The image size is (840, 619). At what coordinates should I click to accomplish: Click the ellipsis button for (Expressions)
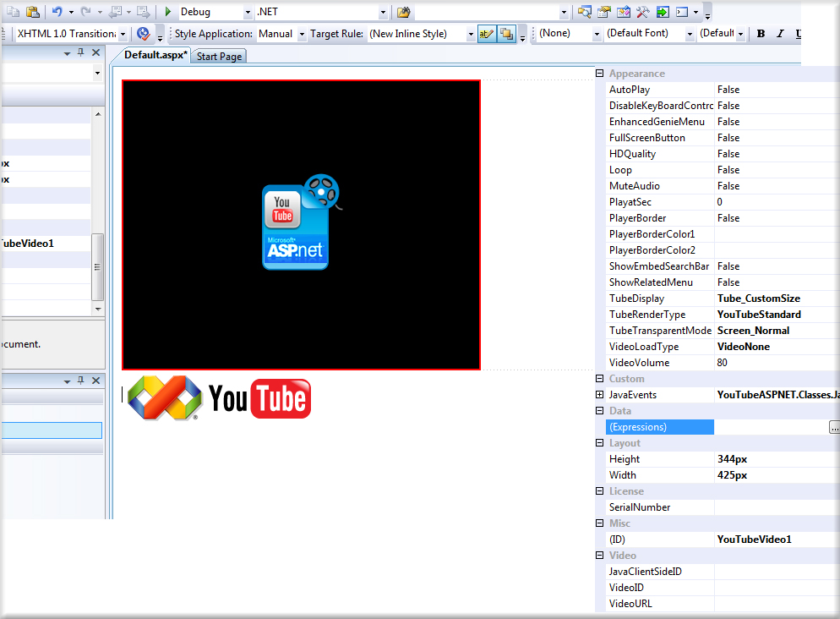(834, 427)
